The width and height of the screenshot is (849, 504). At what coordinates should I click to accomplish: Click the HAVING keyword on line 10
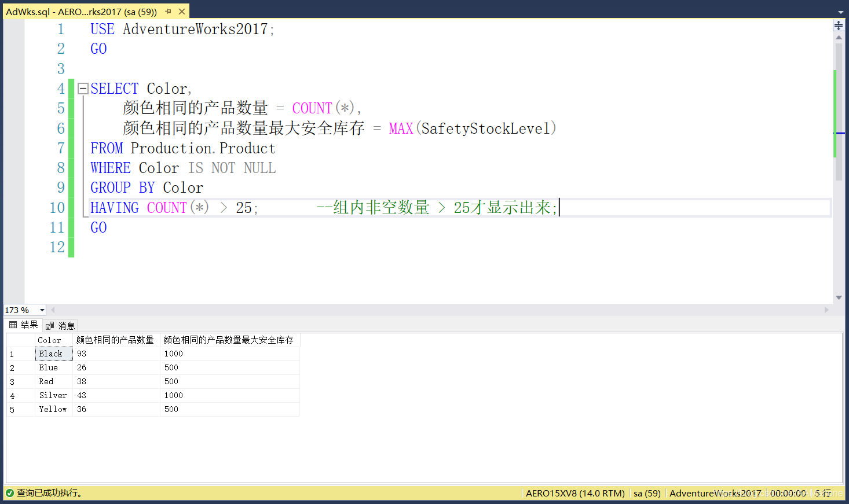(115, 207)
